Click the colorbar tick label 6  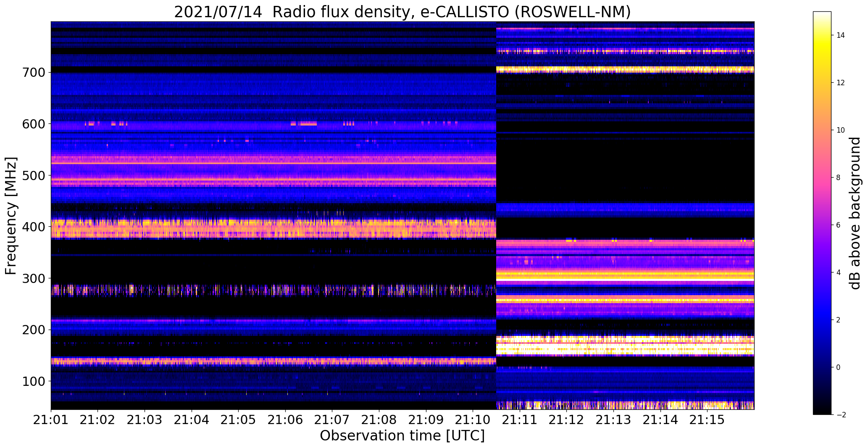pos(839,225)
